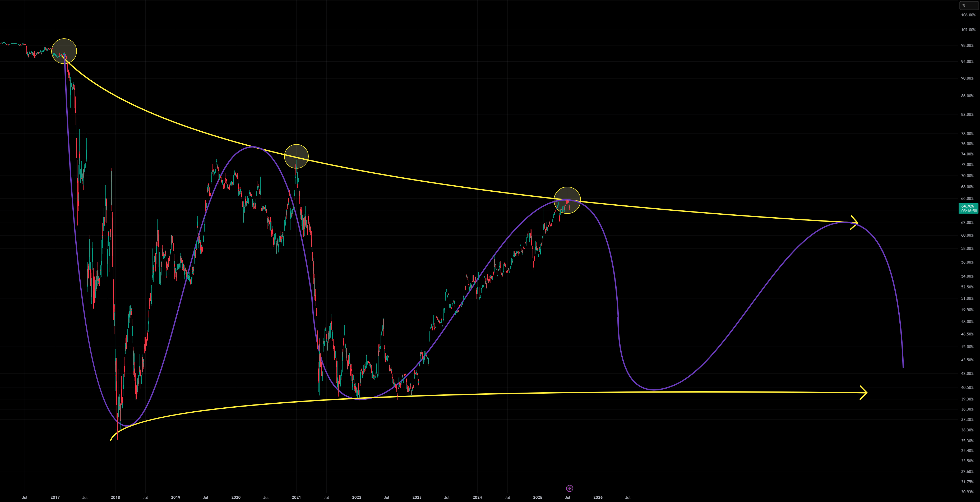This screenshot has height=502, width=980.
Task: Click the 38.30% price scale label
Action: click(967, 409)
